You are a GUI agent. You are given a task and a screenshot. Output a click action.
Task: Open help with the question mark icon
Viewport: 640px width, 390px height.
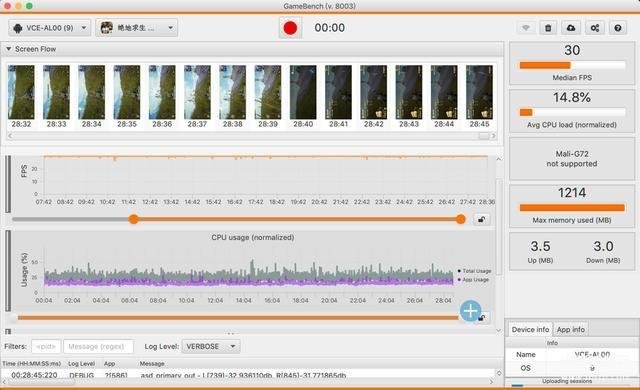click(x=618, y=28)
